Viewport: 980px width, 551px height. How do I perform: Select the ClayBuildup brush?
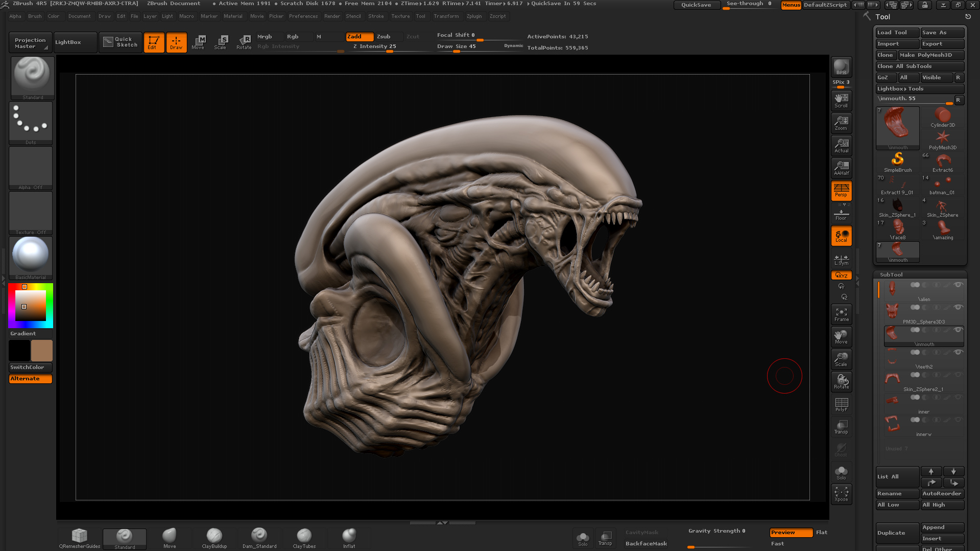(x=214, y=539)
